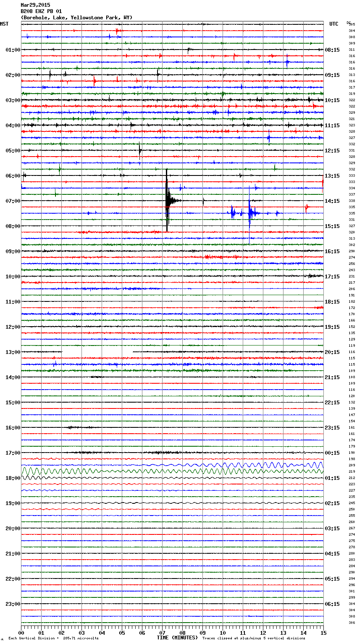Click the 17:15 UTC time label
The width and height of the screenshot is (357, 644).
(x=332, y=277)
